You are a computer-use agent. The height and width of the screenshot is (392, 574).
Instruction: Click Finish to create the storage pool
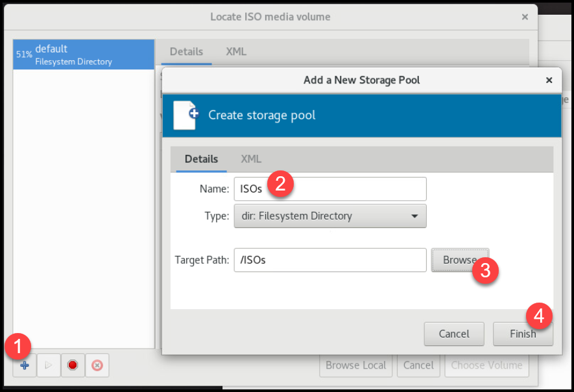tap(522, 334)
